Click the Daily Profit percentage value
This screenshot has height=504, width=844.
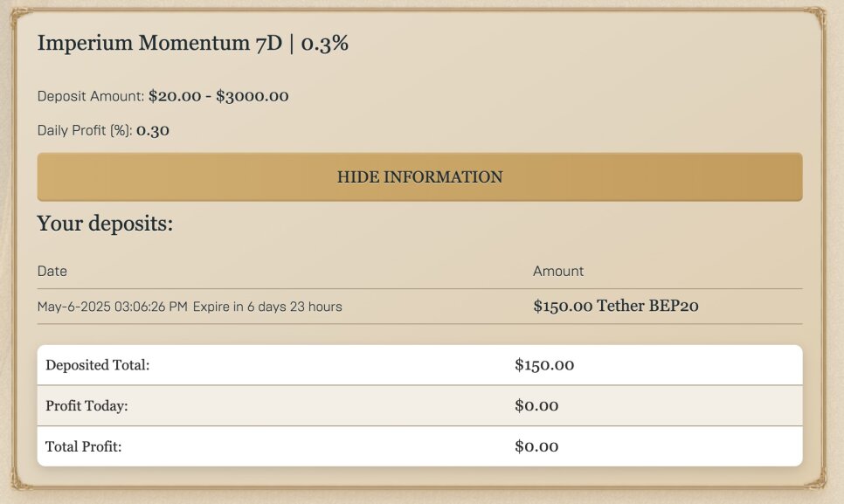tap(153, 130)
